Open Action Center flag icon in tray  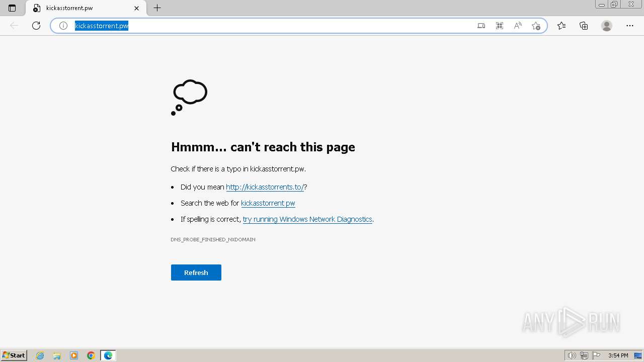(596, 355)
